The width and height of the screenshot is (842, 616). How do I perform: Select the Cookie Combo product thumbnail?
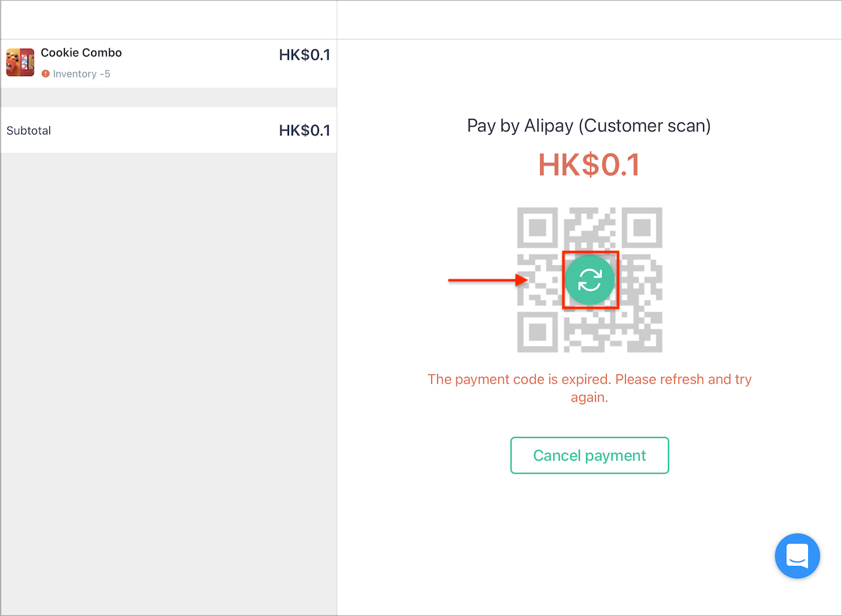click(x=20, y=62)
